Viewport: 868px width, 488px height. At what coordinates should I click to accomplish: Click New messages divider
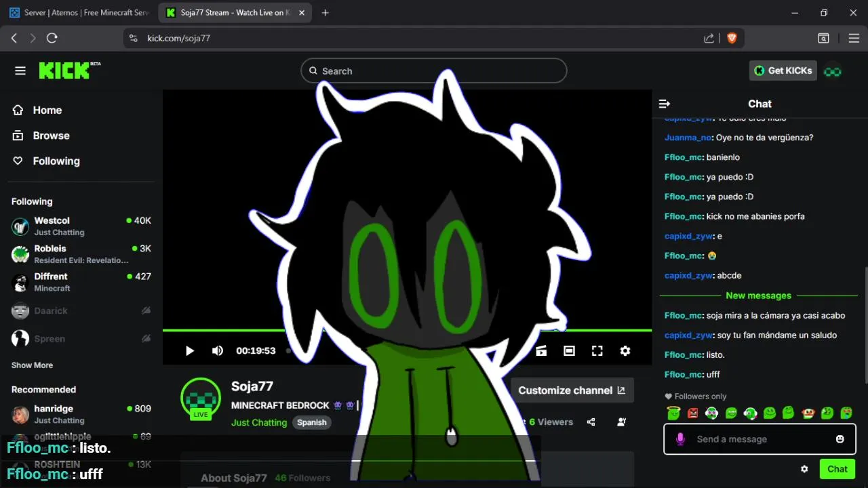(758, 296)
